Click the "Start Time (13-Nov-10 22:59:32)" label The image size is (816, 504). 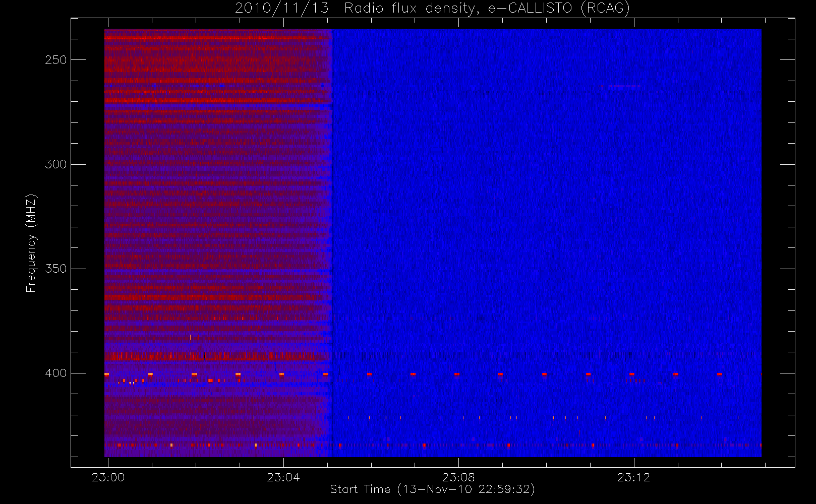(x=432, y=489)
